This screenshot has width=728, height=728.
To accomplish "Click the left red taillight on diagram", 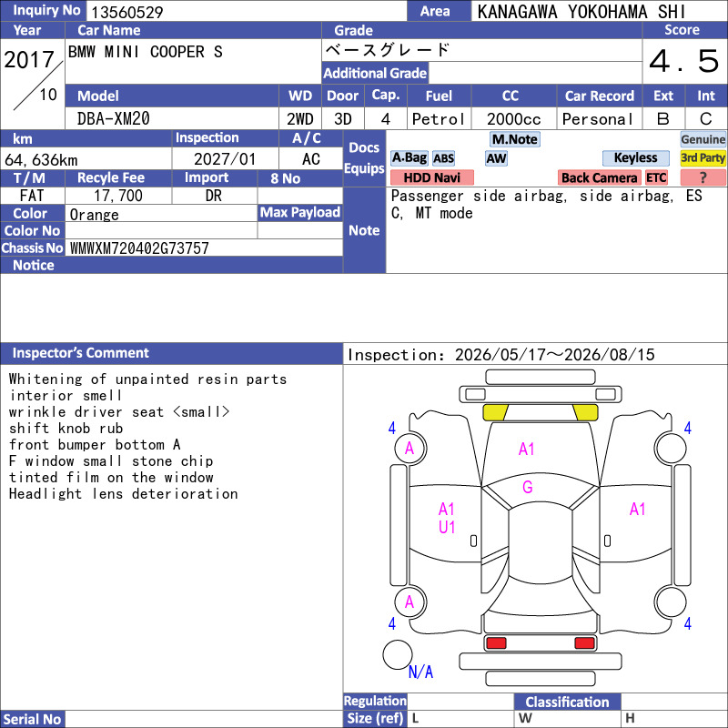I will coord(496,643).
